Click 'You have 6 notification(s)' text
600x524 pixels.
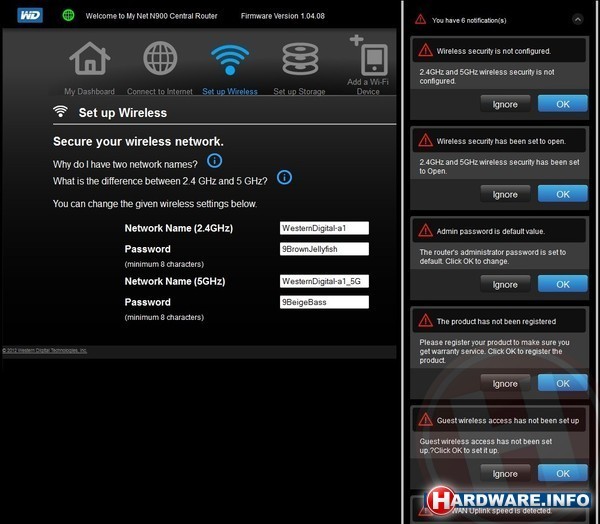tap(469, 20)
